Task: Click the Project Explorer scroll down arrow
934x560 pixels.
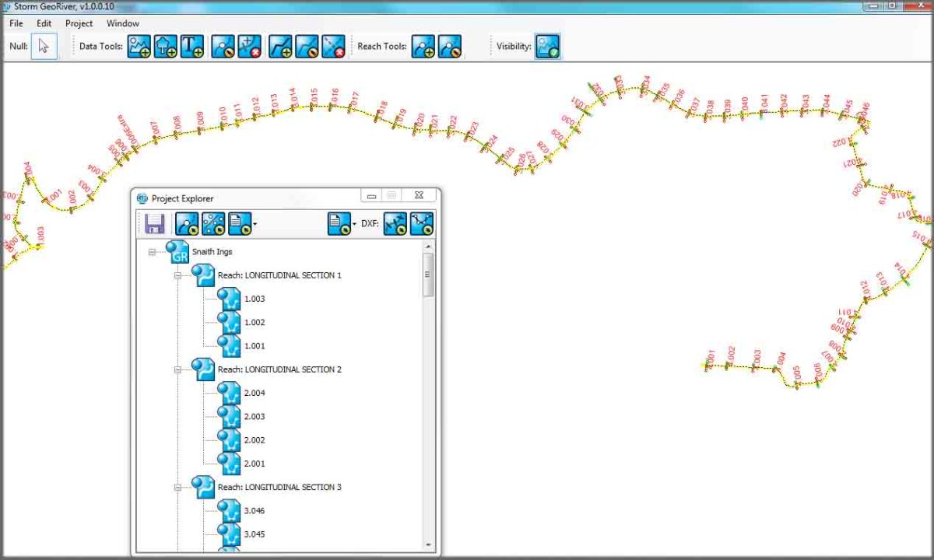Action: click(x=427, y=544)
